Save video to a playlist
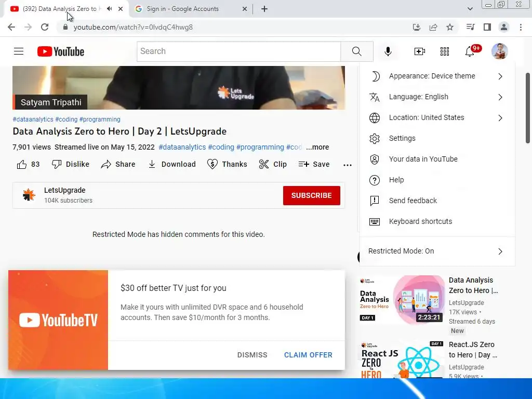532x399 pixels. [x=314, y=164]
